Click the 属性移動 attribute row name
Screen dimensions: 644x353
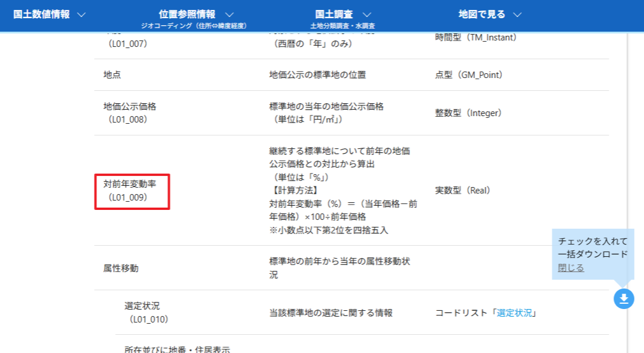click(x=121, y=268)
